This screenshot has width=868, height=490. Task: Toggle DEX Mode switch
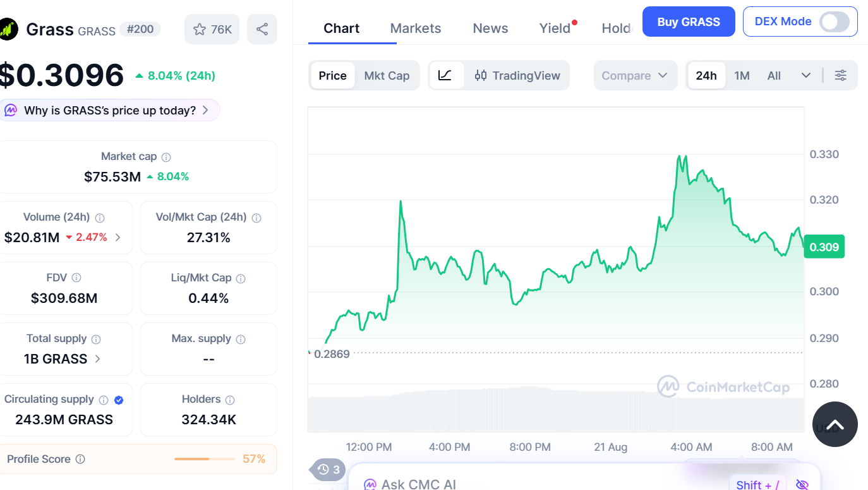835,21
